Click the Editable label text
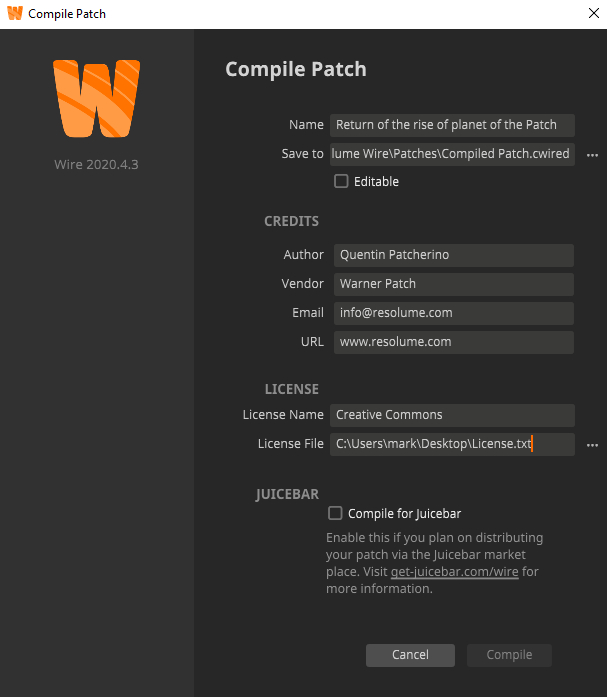Screen dimensions: 607x697 point(376,181)
